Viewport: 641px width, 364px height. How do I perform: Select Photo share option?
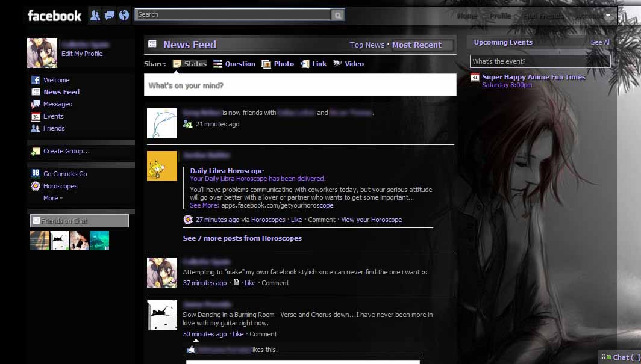click(278, 64)
